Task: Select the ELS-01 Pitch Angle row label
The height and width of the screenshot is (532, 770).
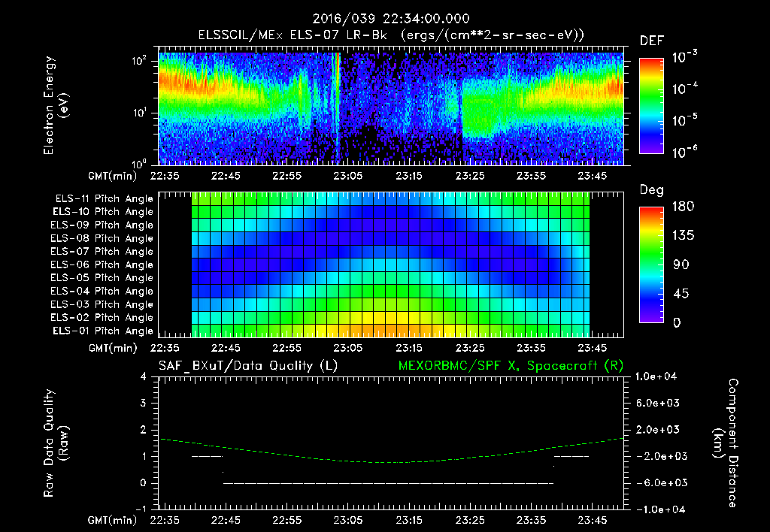Action: pyautogui.click(x=103, y=331)
